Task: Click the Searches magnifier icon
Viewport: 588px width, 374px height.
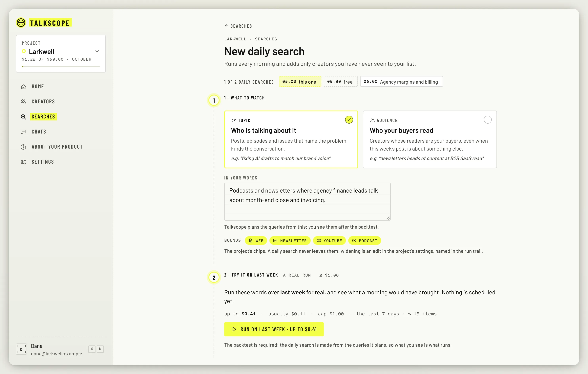Action: (23, 117)
